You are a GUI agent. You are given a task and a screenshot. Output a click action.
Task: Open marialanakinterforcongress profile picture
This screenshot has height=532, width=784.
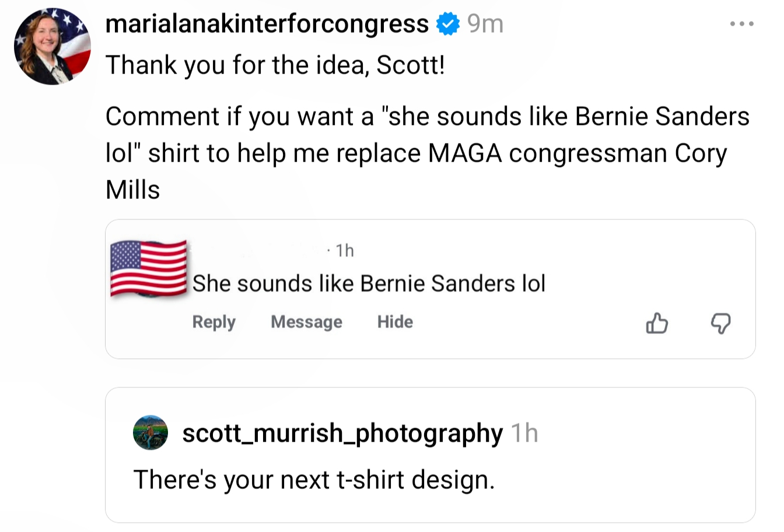pyautogui.click(x=52, y=47)
